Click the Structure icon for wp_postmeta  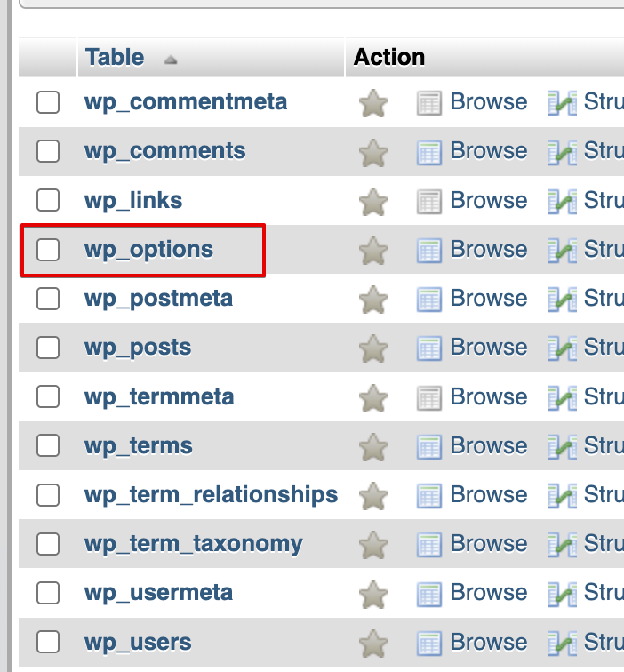[563, 300]
